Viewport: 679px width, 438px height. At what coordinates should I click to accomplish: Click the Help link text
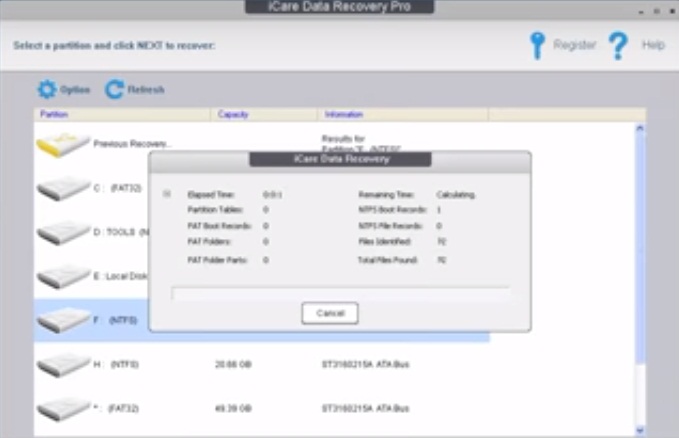(x=653, y=45)
